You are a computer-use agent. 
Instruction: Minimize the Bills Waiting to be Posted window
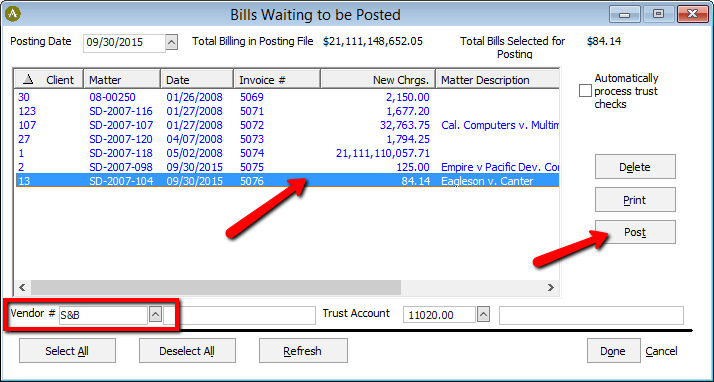625,14
